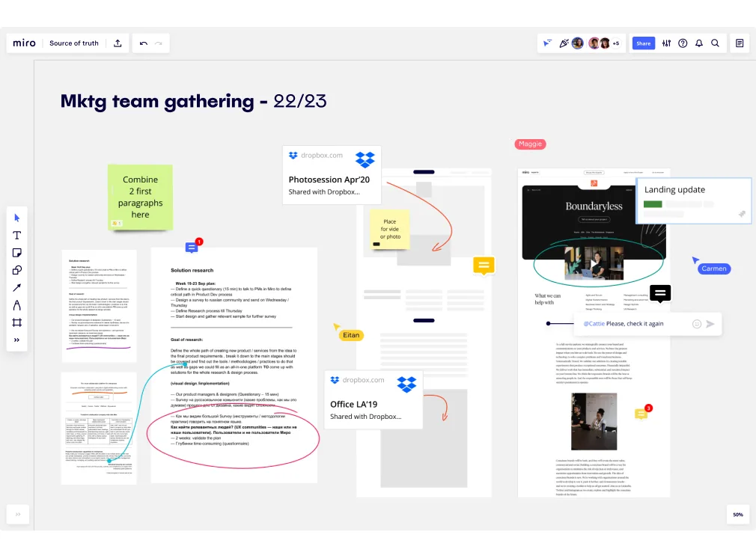
Task: Toggle collaborators' cursors icon
Action: coord(547,43)
